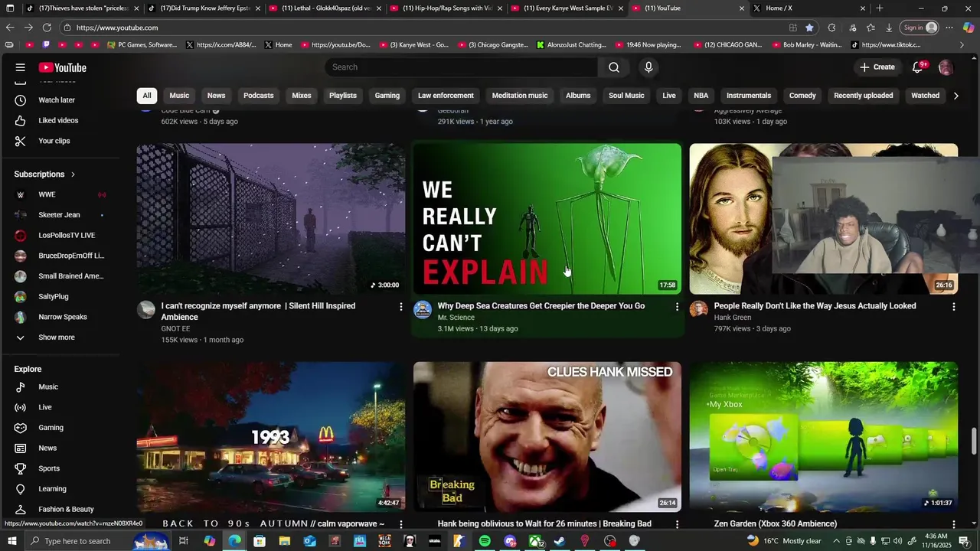Open browser downloads icon
Image resolution: width=980 pixels, height=551 pixels.
889,28
